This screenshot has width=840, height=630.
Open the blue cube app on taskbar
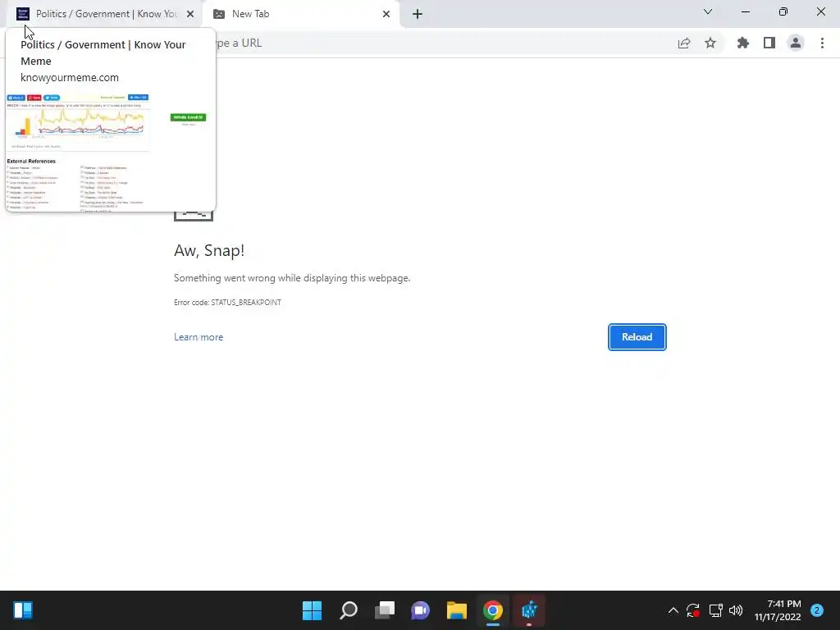click(x=529, y=610)
